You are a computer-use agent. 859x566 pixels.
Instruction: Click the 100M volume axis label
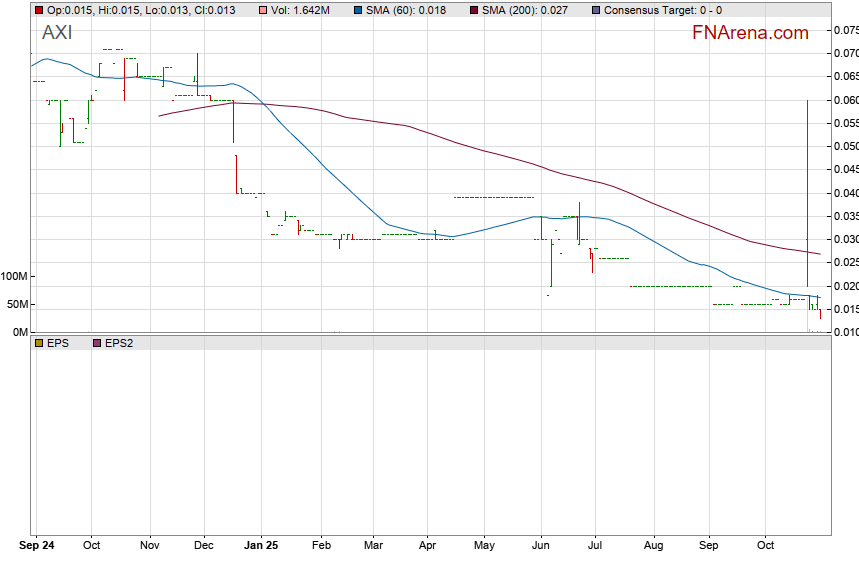click(14, 276)
